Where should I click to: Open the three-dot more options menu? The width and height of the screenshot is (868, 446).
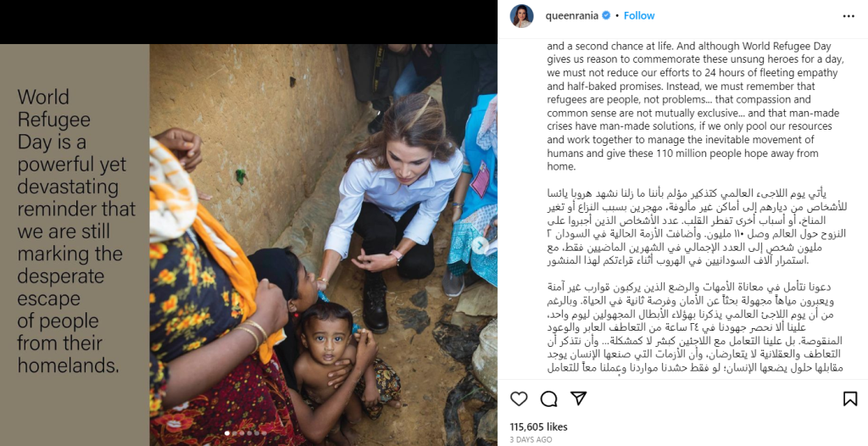point(849,16)
